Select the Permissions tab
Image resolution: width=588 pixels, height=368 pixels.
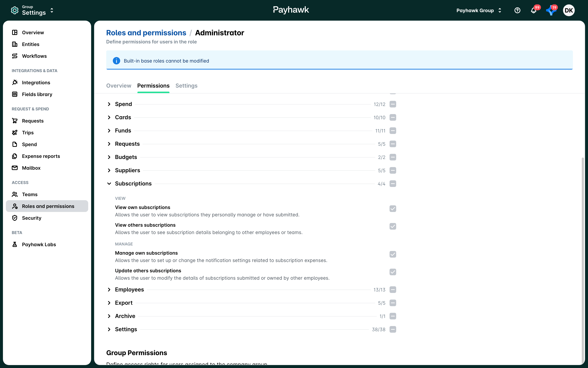(x=153, y=86)
